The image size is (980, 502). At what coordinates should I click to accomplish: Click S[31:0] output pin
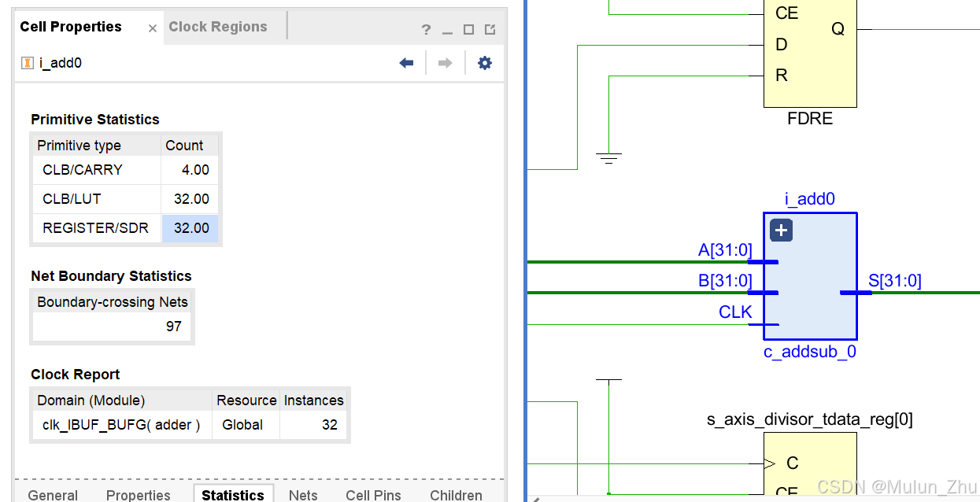[x=894, y=281]
